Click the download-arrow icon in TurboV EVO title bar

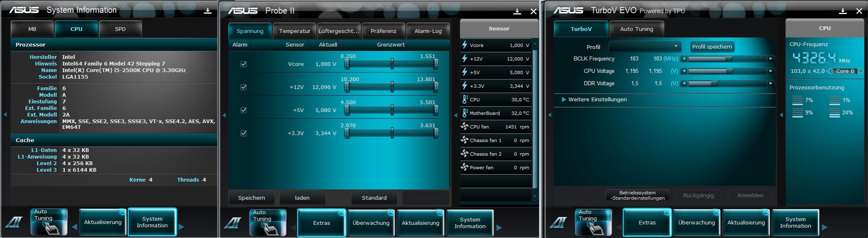pyautogui.click(x=843, y=11)
